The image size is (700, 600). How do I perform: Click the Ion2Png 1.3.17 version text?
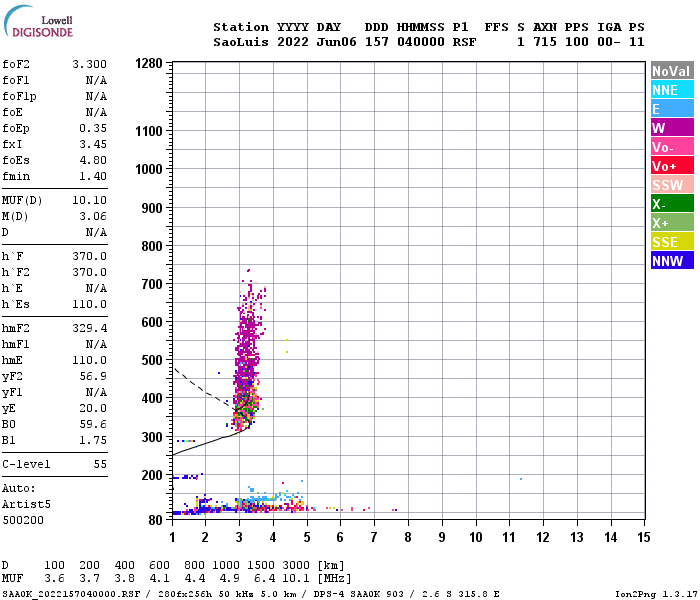[653, 594]
